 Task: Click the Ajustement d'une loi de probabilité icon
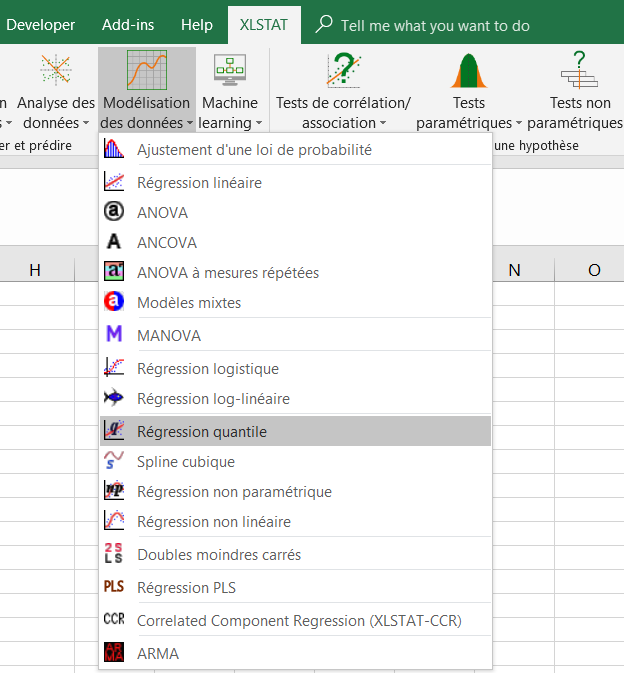point(114,150)
